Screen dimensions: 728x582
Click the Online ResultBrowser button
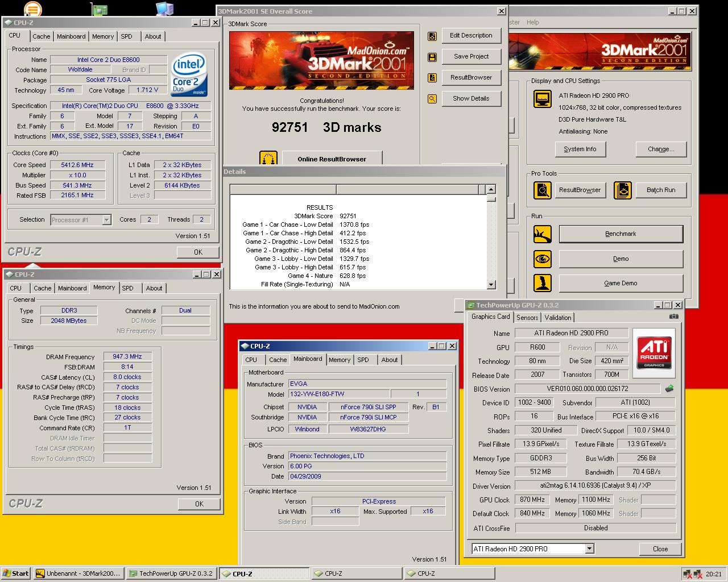tap(332, 159)
